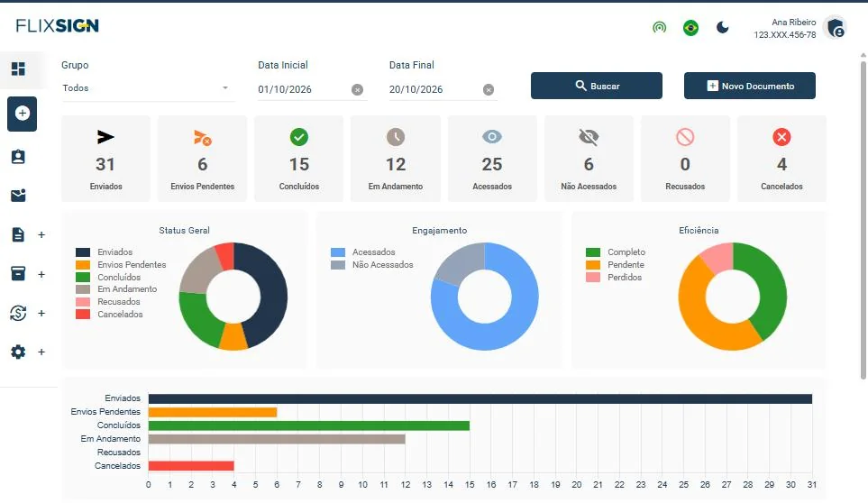Image resolution: width=868 pixels, height=503 pixels.
Task: Change language via the Brazil flag icon
Action: (x=690, y=28)
